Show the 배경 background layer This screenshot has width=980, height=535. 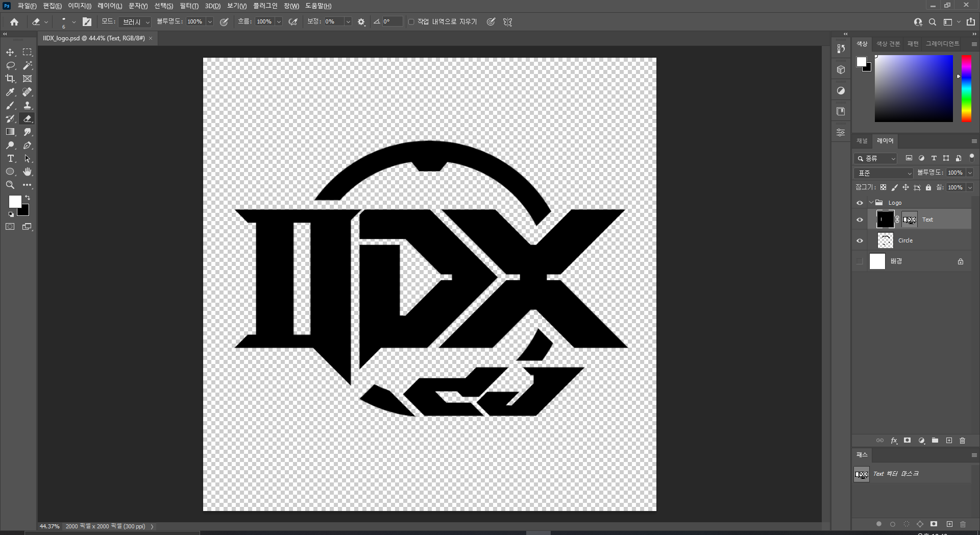coord(860,261)
